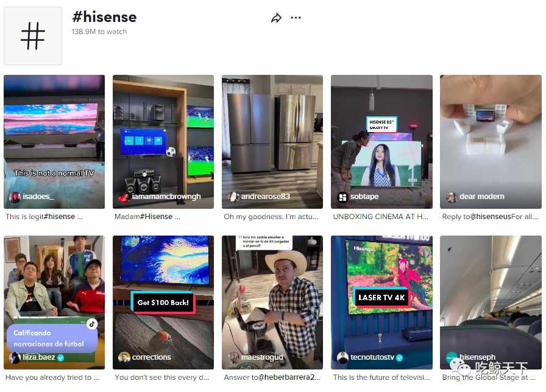
Task: Click the sobtape username
Action: 364,197
